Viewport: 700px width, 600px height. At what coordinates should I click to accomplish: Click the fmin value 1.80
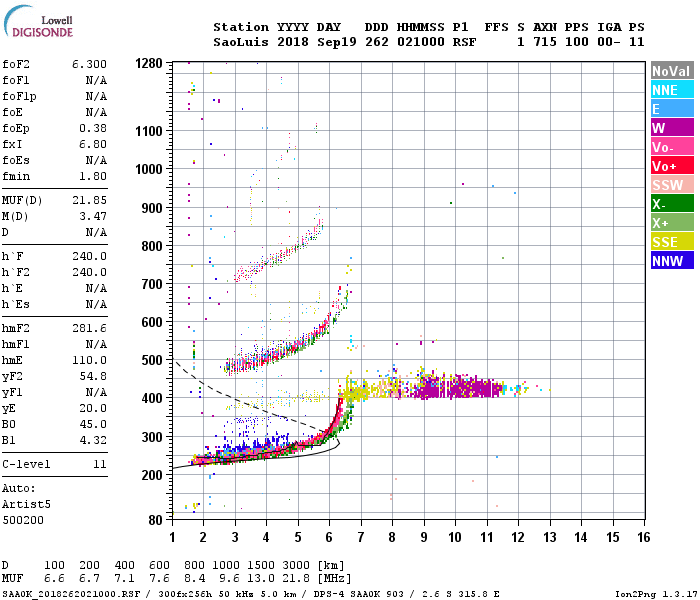click(x=93, y=176)
